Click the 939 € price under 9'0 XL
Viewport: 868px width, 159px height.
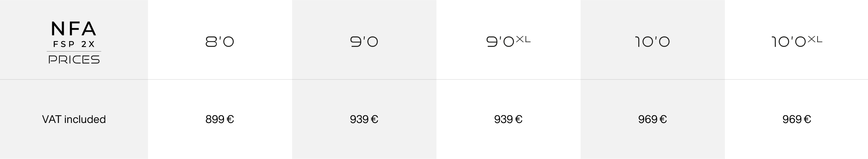[x=508, y=119]
